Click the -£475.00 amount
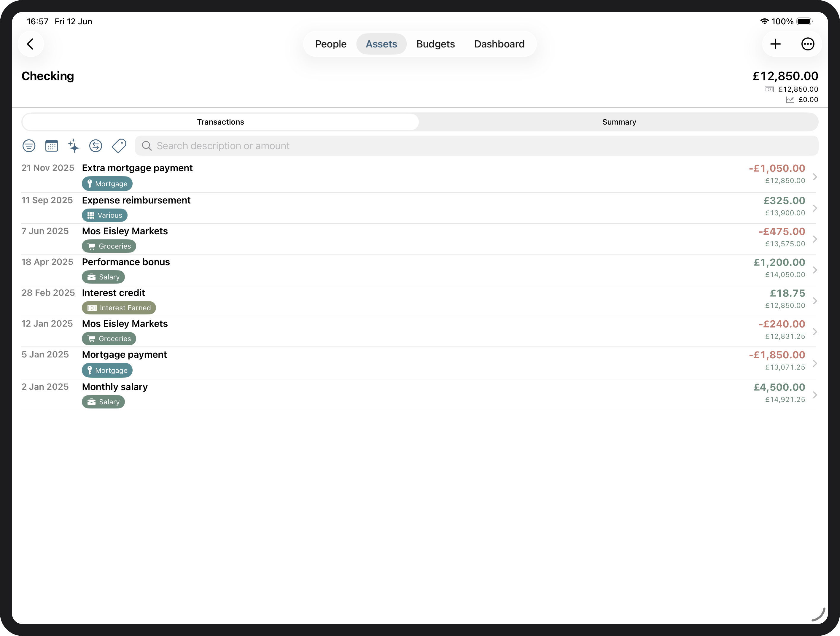This screenshot has width=840, height=636. tap(782, 231)
